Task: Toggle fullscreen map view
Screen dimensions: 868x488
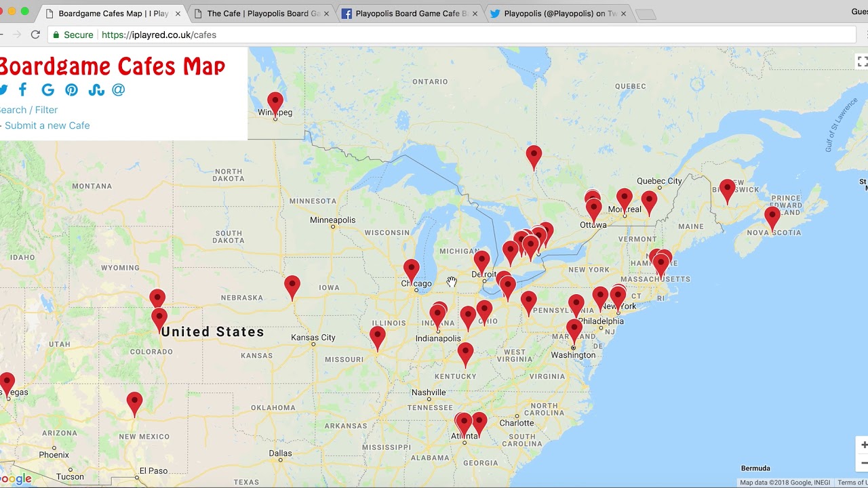Action: click(x=862, y=62)
